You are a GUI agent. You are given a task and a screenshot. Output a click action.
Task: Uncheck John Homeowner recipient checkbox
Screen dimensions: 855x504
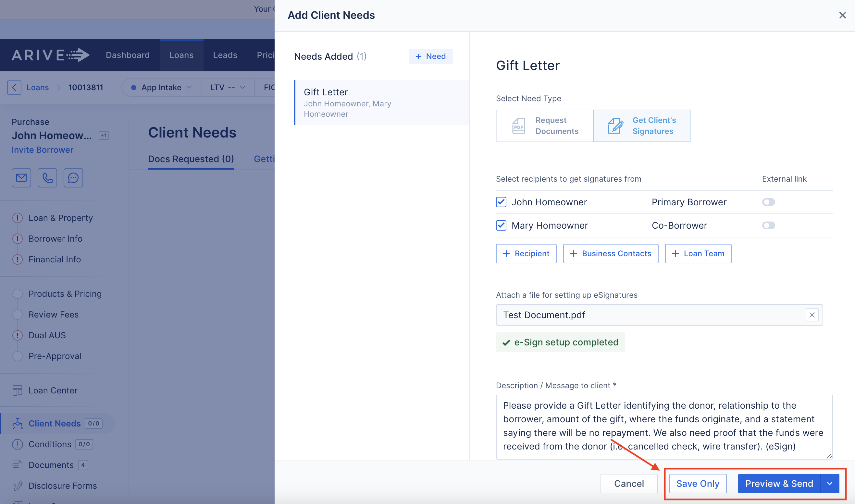click(x=501, y=202)
